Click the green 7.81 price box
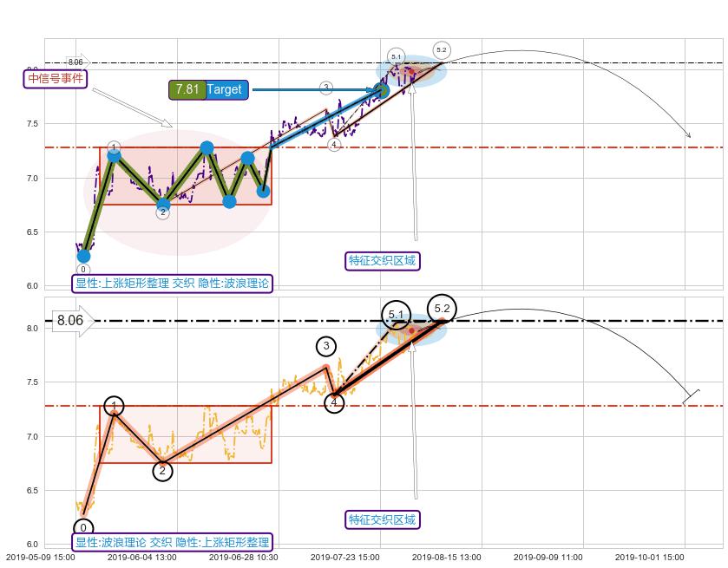 click(187, 89)
